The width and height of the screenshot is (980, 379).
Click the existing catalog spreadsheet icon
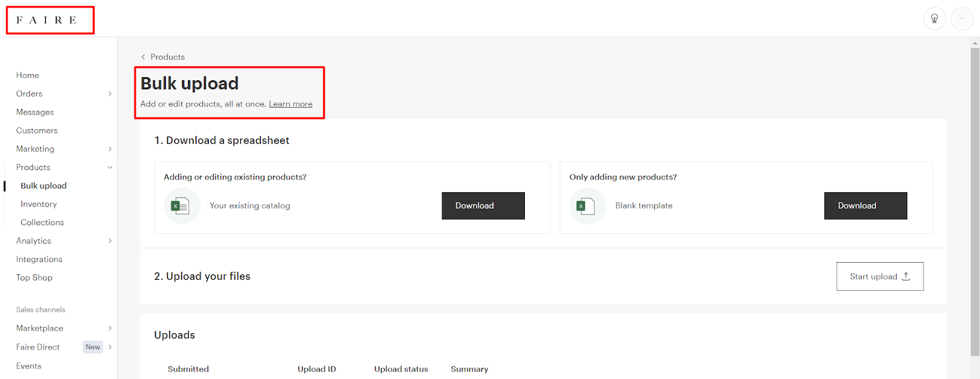(182, 206)
